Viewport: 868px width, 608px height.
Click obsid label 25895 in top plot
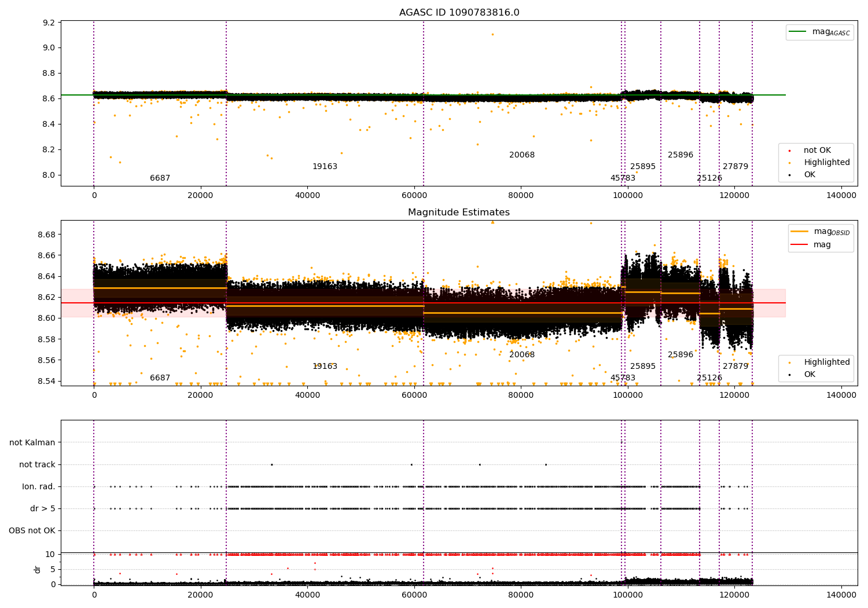[643, 167]
